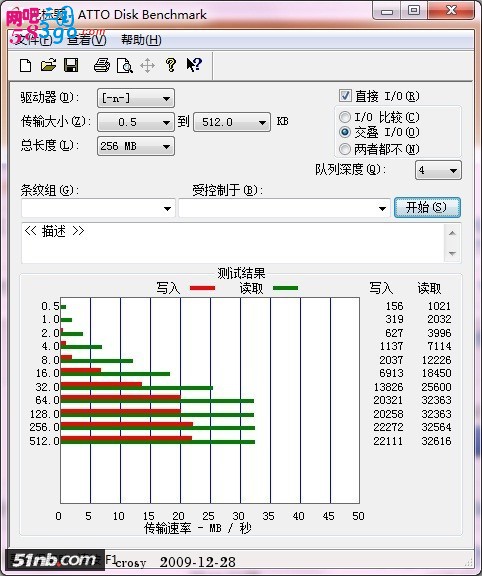
Task: Click the red 写入 legend swatch
Action: click(x=202, y=288)
